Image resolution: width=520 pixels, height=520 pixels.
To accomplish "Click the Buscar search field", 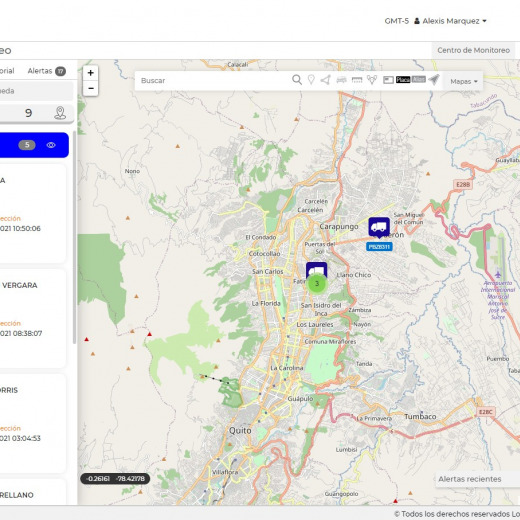I will click(213, 80).
